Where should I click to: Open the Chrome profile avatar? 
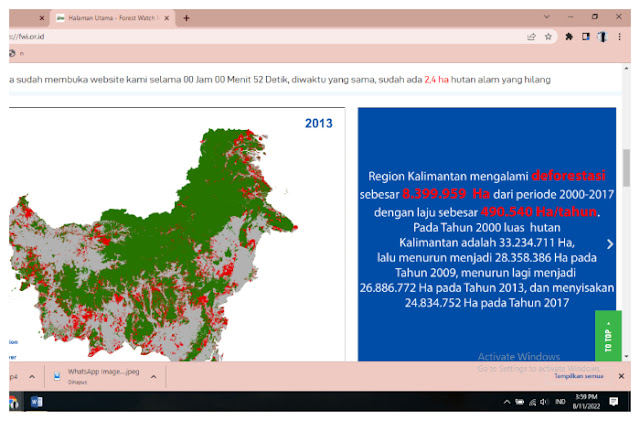click(602, 37)
